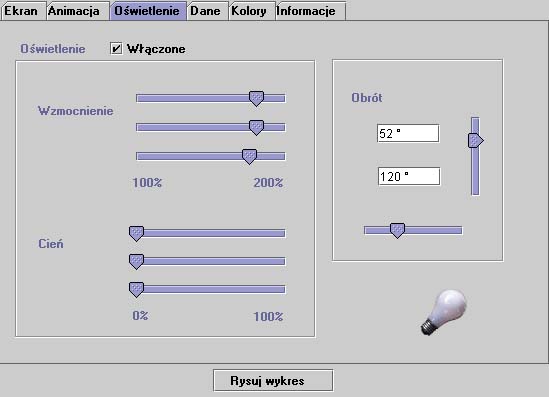This screenshot has height=397, width=549.
Task: Open the Animacja tab
Action: click(x=78, y=11)
